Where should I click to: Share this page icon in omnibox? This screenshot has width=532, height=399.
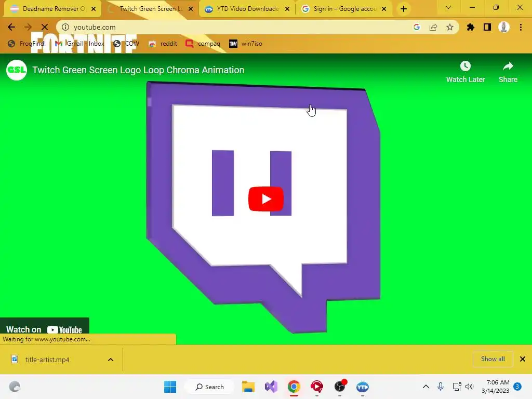coord(433,27)
